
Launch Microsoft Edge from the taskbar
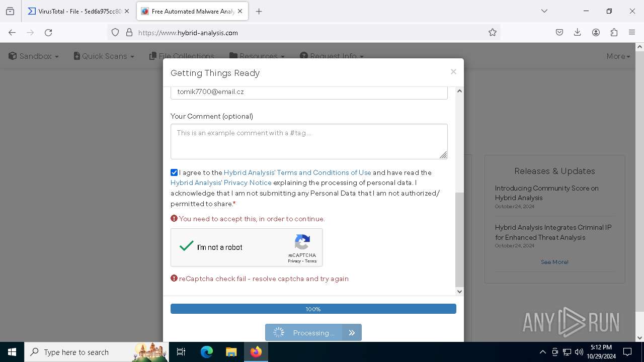click(207, 352)
